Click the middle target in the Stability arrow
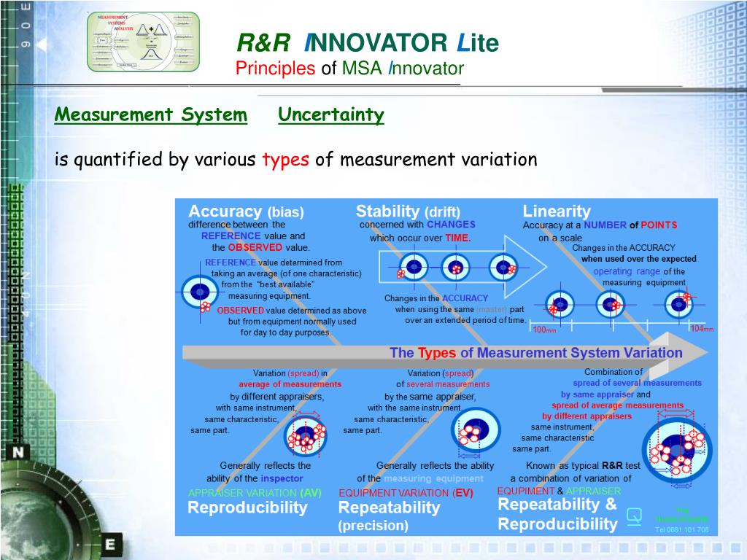 coord(455,267)
